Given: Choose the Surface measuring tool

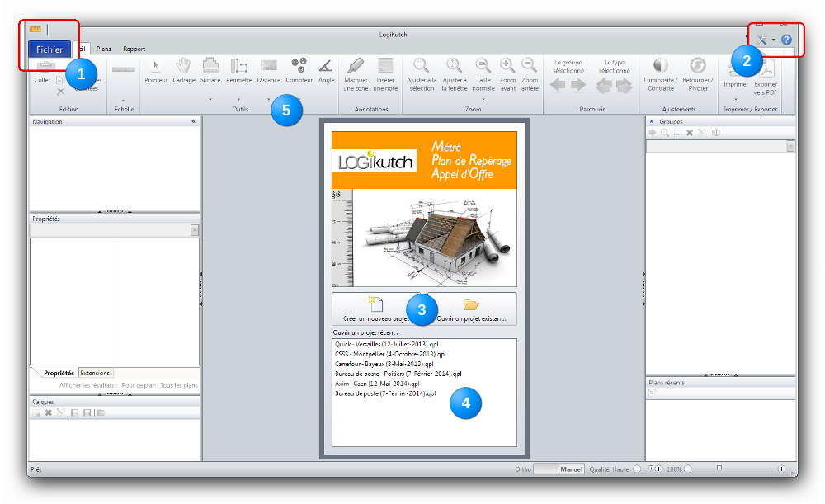Looking at the screenshot, I should 210,71.
